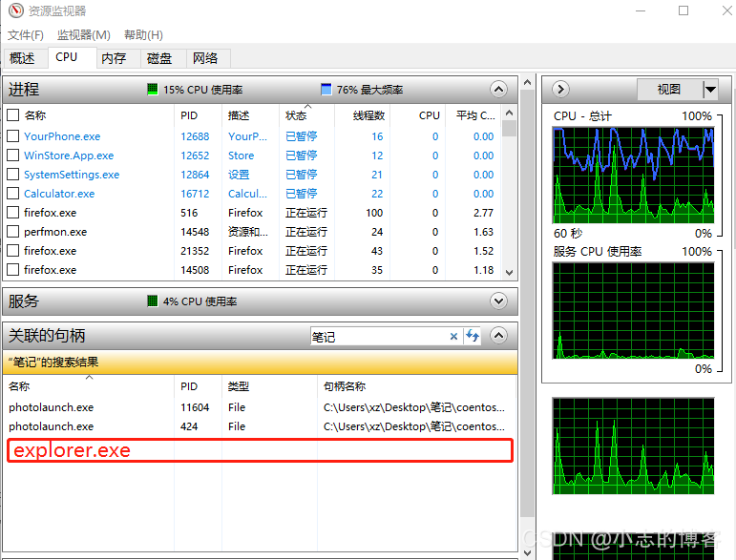
Task: Check the firefox.exe PID 14508 checkbox
Action: pyautogui.click(x=13, y=270)
